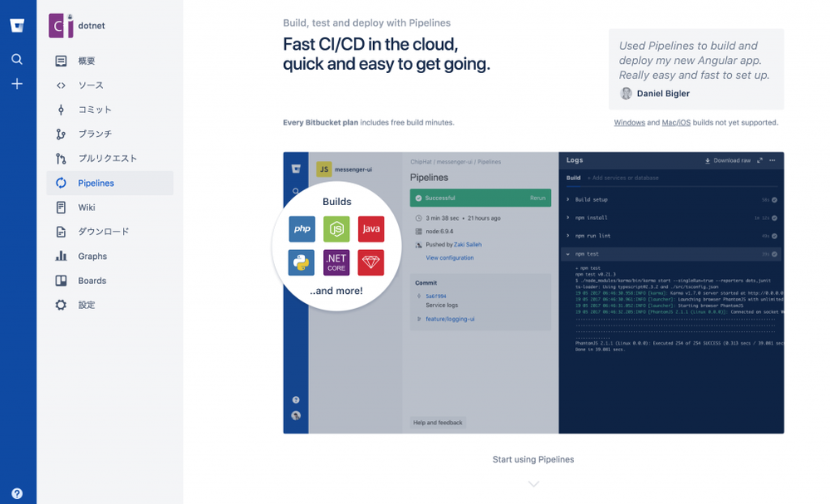Click the dotnet repository name

[x=91, y=26]
